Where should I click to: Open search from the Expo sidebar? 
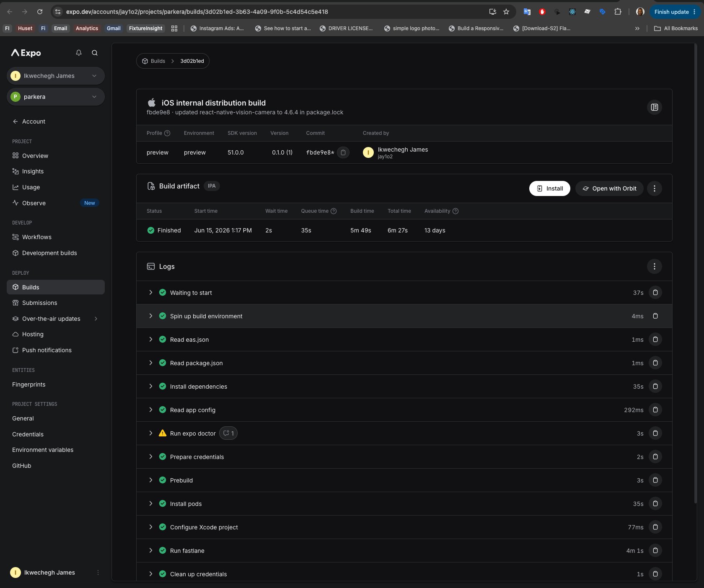pyautogui.click(x=95, y=53)
